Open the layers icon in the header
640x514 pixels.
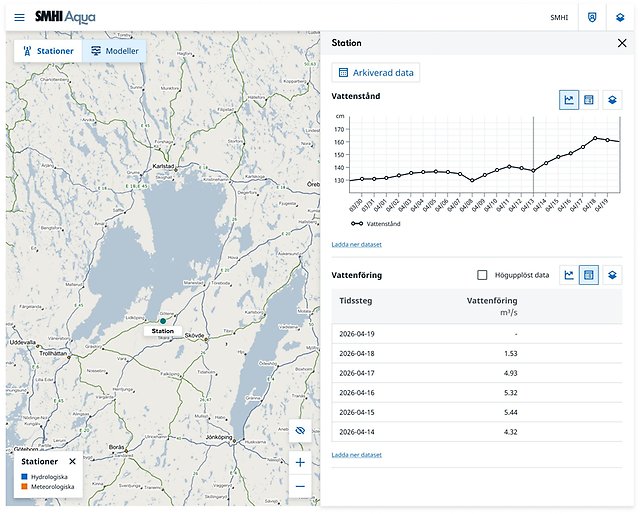coord(620,18)
